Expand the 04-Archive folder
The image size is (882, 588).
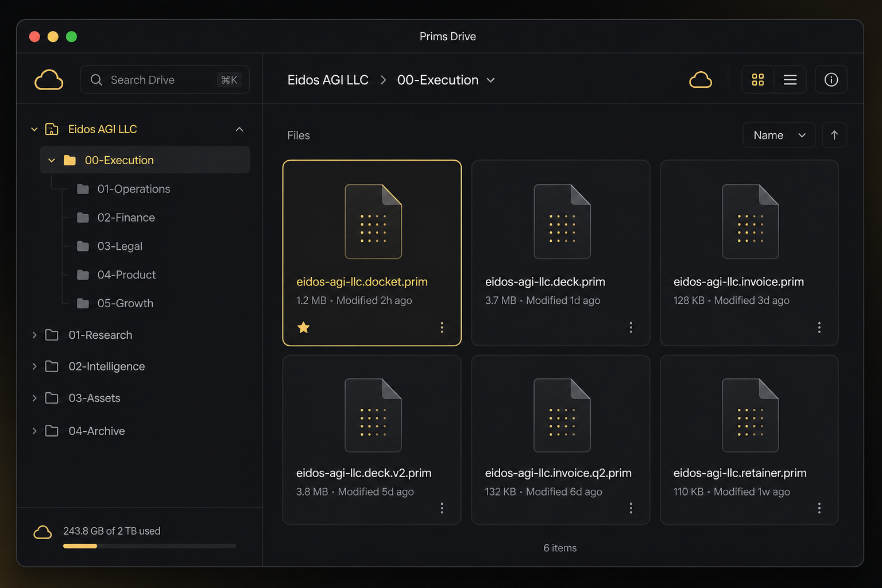pos(34,431)
